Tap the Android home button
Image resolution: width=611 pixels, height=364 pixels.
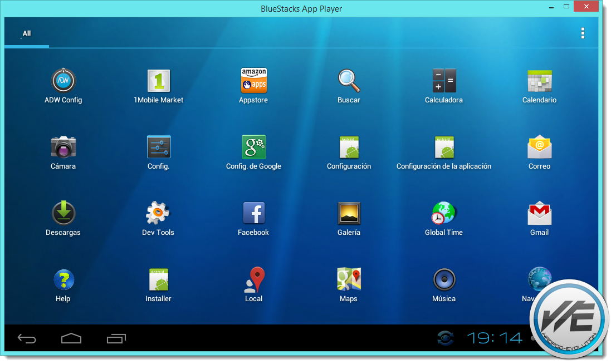71,338
